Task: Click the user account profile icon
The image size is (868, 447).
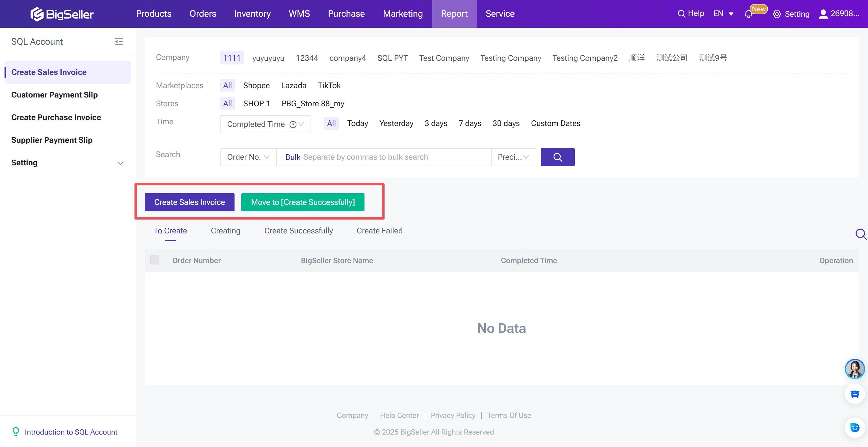Action: pos(823,14)
